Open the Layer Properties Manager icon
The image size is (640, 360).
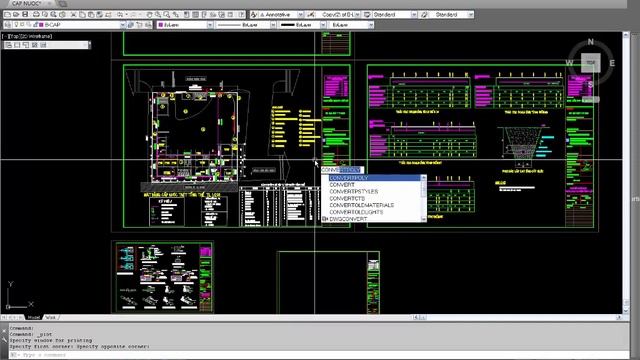[x=8, y=25]
